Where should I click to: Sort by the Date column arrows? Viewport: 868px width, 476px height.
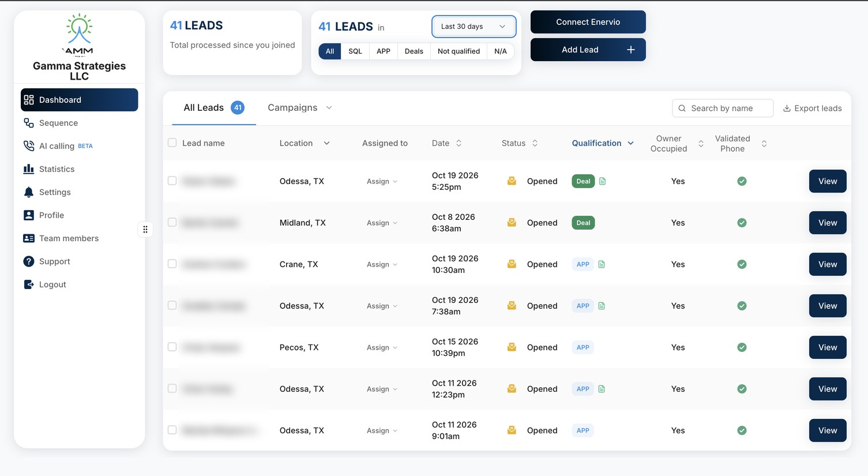[459, 143]
